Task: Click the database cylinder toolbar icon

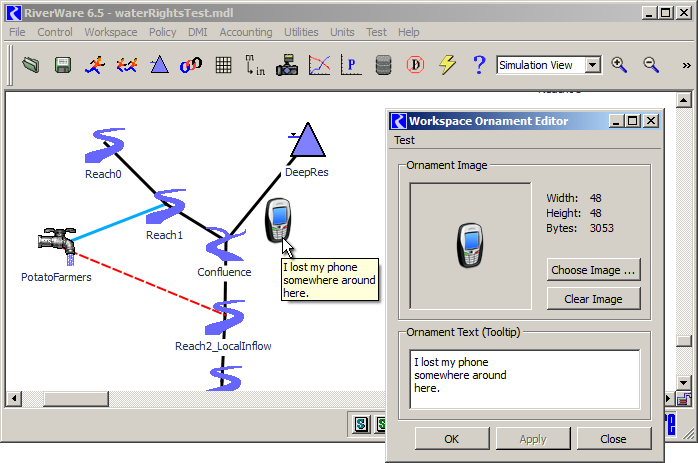Action: (383, 65)
